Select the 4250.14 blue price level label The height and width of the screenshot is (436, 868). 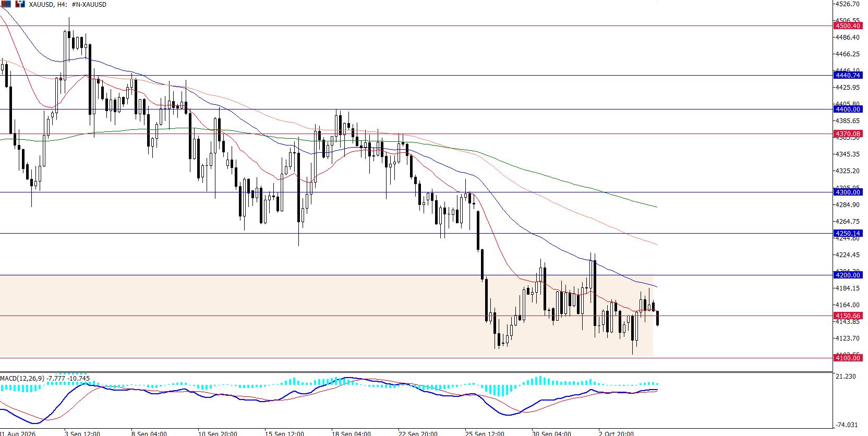click(x=848, y=233)
